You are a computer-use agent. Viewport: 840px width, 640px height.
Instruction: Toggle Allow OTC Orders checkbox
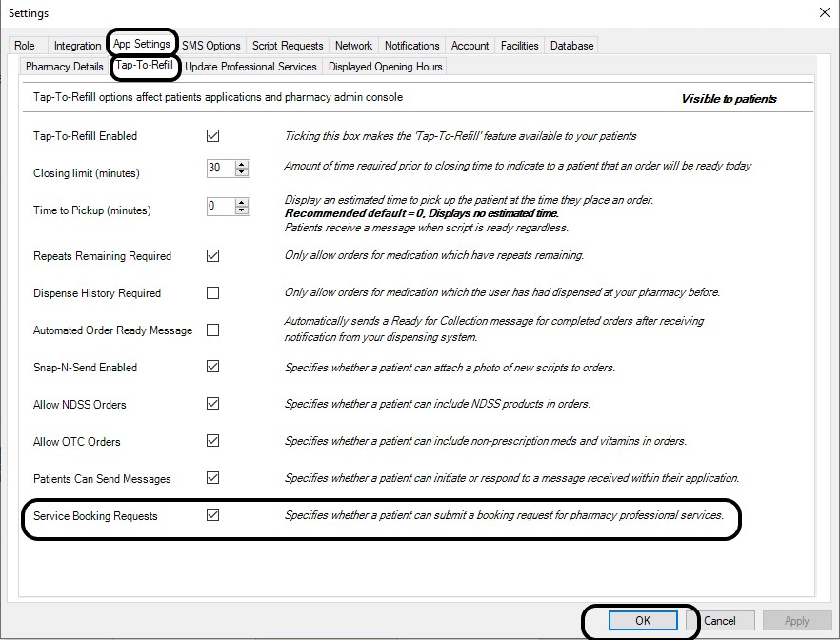(212, 441)
